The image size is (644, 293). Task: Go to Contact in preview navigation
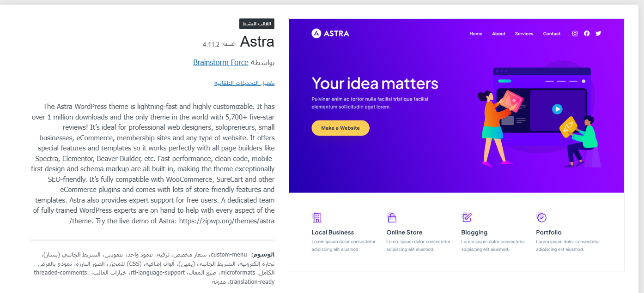[x=552, y=34]
